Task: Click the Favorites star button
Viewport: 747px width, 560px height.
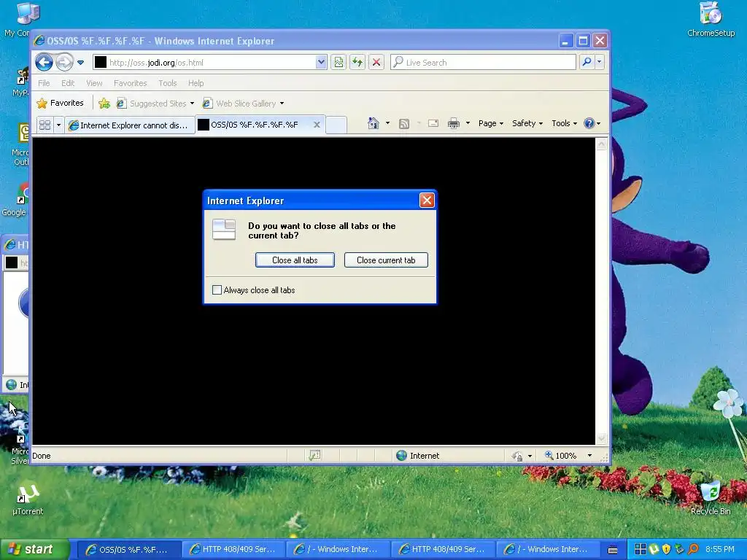Action: (61, 103)
